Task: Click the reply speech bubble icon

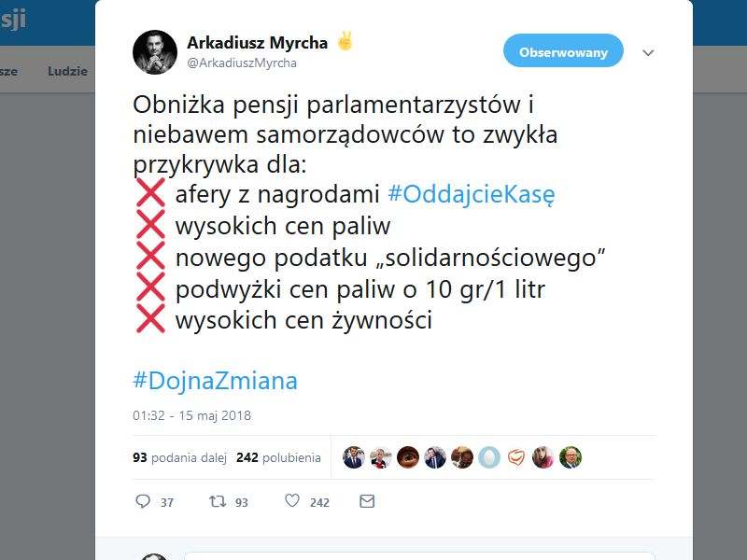Action: point(143,501)
